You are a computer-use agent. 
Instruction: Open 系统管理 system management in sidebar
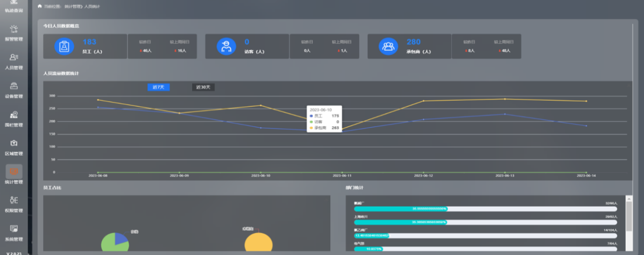pos(14,232)
